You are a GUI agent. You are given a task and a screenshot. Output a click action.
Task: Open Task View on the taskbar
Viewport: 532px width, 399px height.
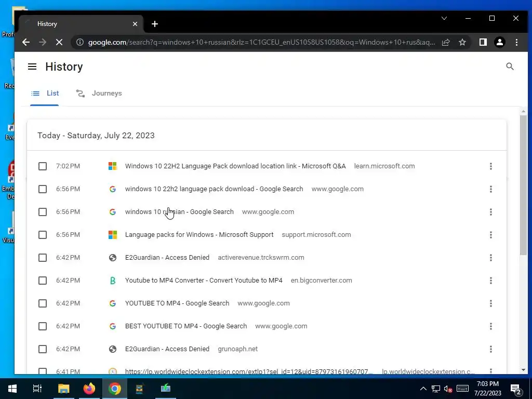coord(37,389)
